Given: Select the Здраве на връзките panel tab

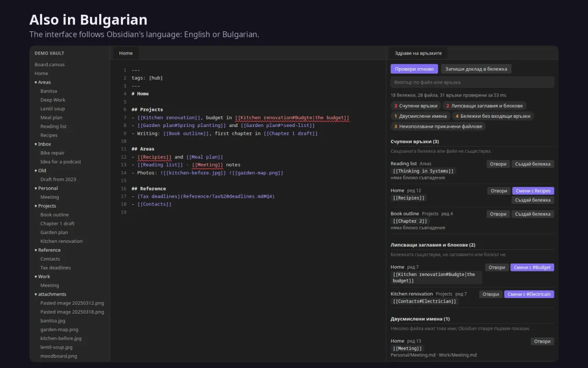Looking at the screenshot, I should pos(418,53).
